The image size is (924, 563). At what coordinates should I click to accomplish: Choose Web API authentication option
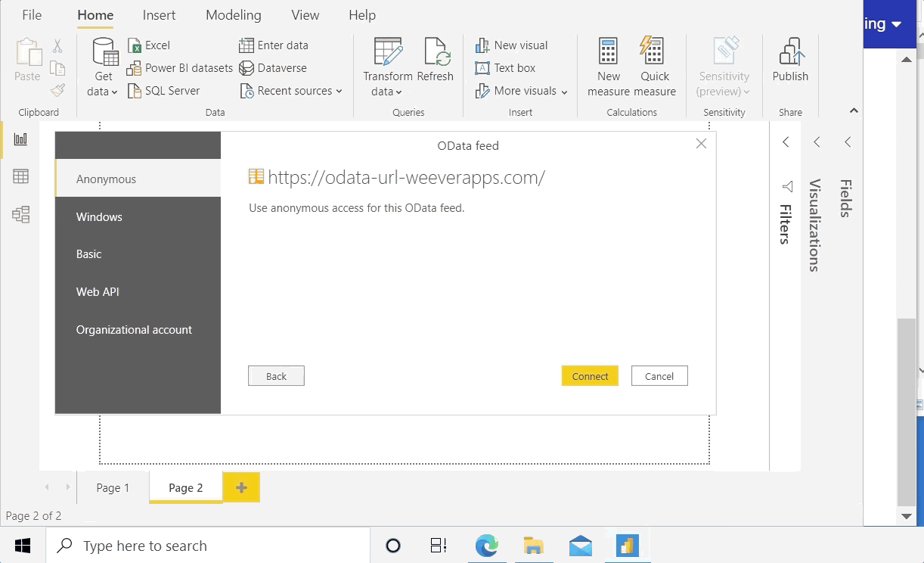pyautogui.click(x=138, y=291)
